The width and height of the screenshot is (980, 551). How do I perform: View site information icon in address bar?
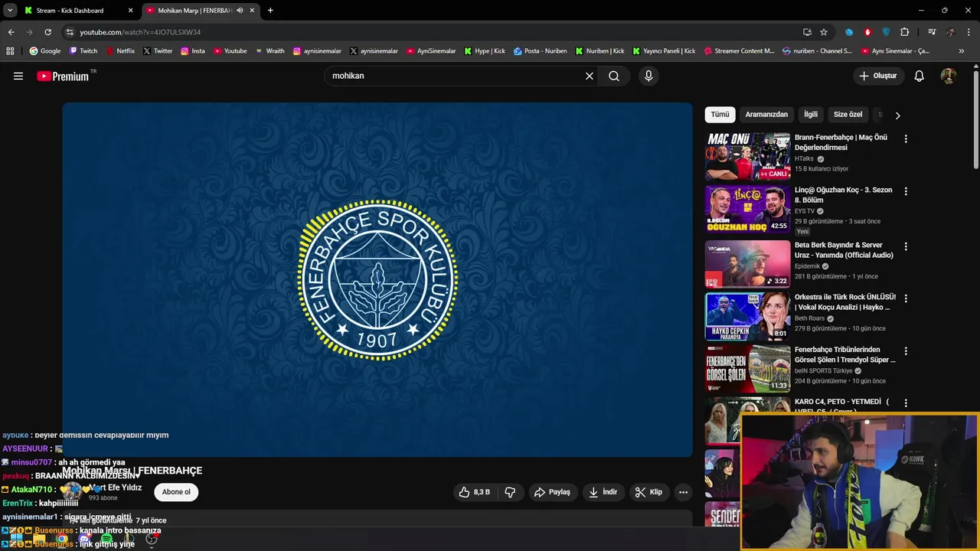[x=70, y=32]
